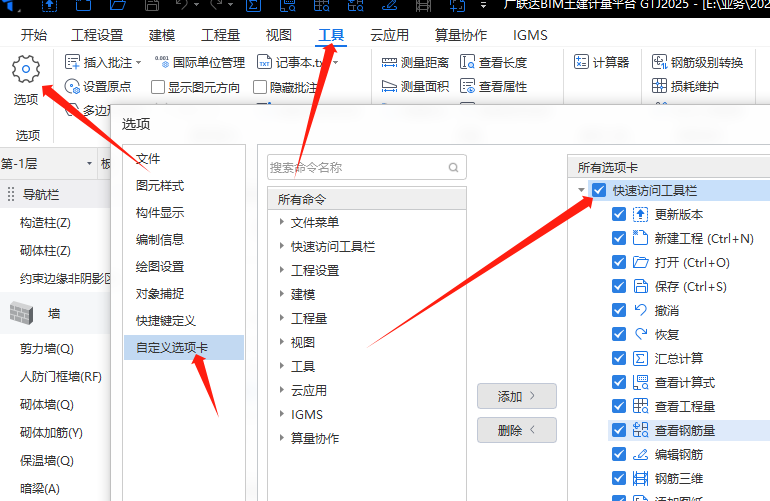Click the 设置原点 icon
The image size is (770, 501).
(x=72, y=87)
